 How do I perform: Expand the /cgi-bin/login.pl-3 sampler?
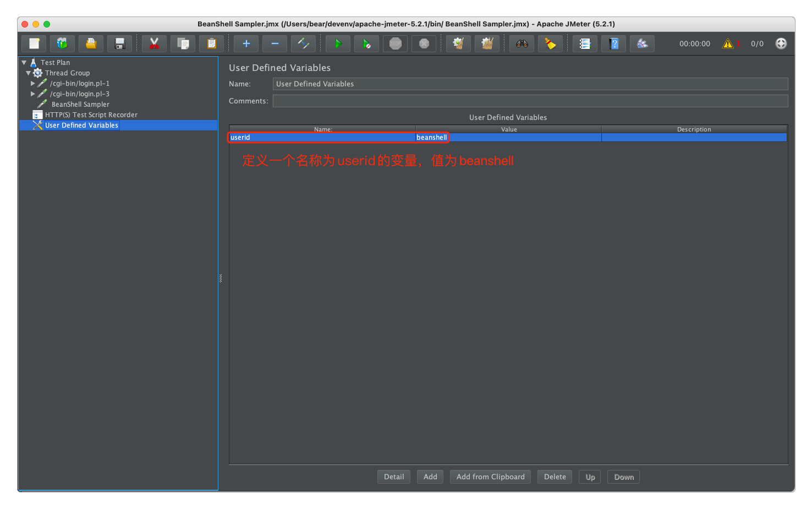point(33,94)
